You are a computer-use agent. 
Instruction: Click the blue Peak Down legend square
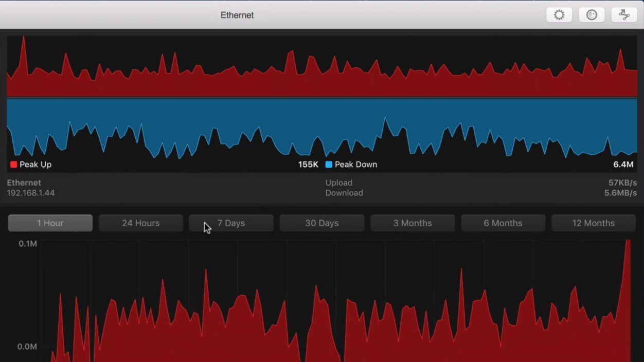pyautogui.click(x=329, y=165)
